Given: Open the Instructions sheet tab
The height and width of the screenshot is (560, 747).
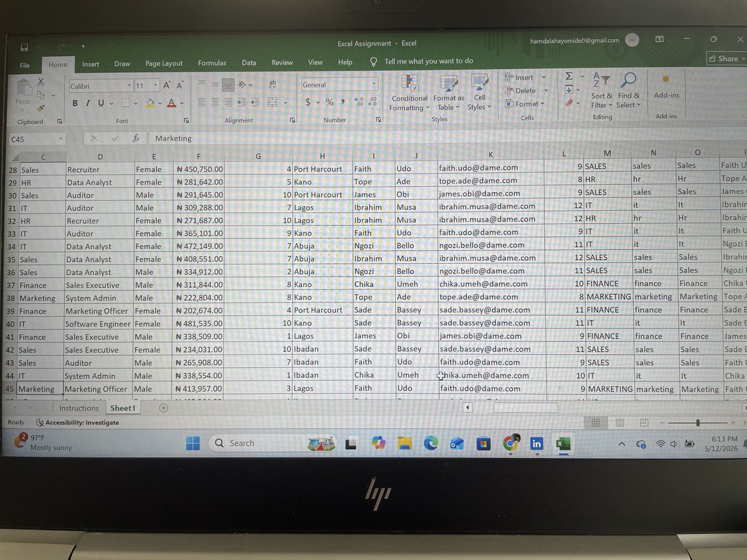Looking at the screenshot, I should coord(79,408).
